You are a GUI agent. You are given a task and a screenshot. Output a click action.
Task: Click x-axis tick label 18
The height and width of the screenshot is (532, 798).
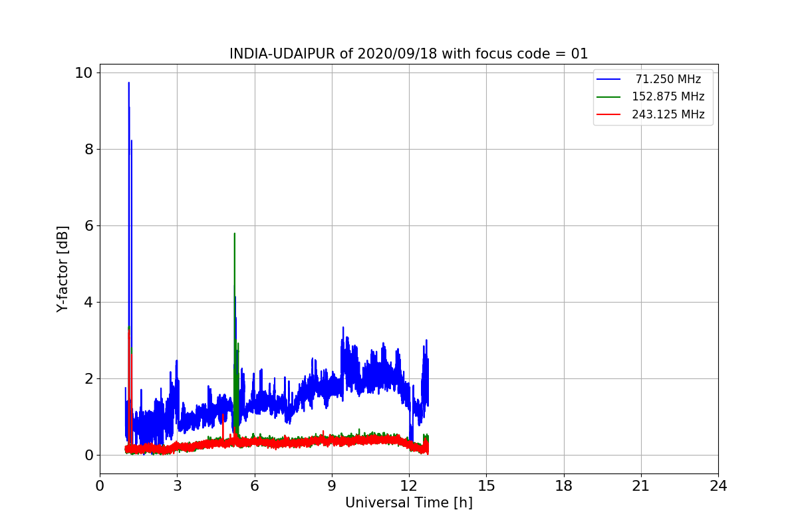point(563,486)
